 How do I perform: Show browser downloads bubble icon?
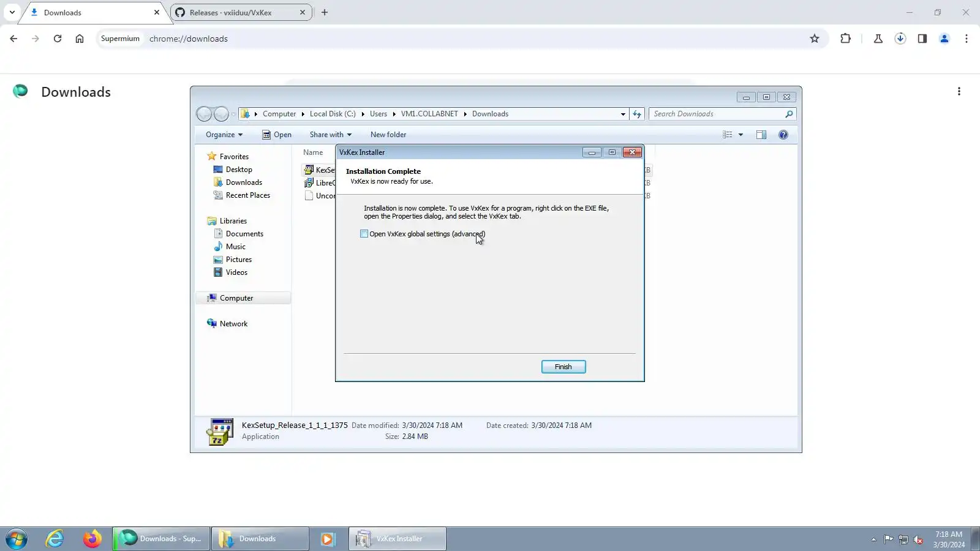(900, 39)
